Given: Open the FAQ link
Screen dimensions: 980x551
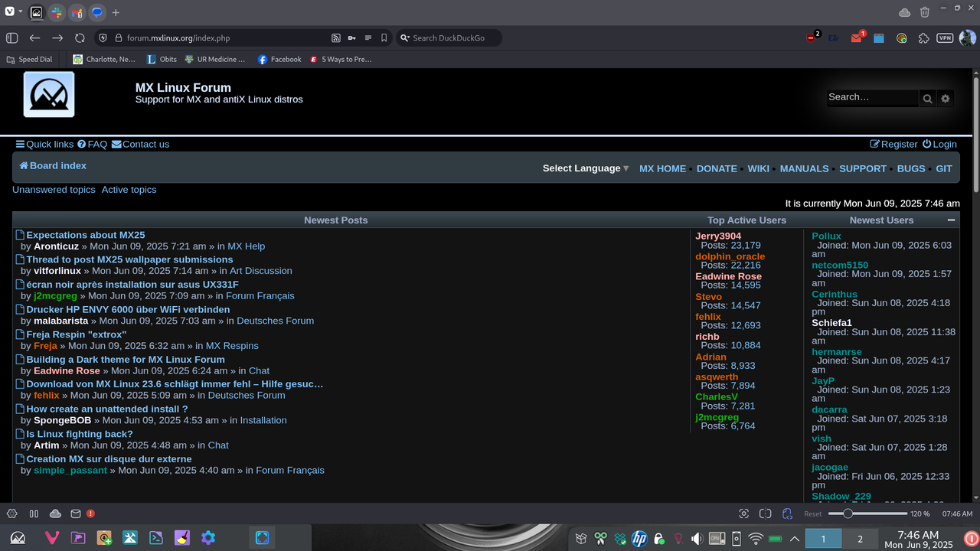Looking at the screenshot, I should pyautogui.click(x=92, y=144).
